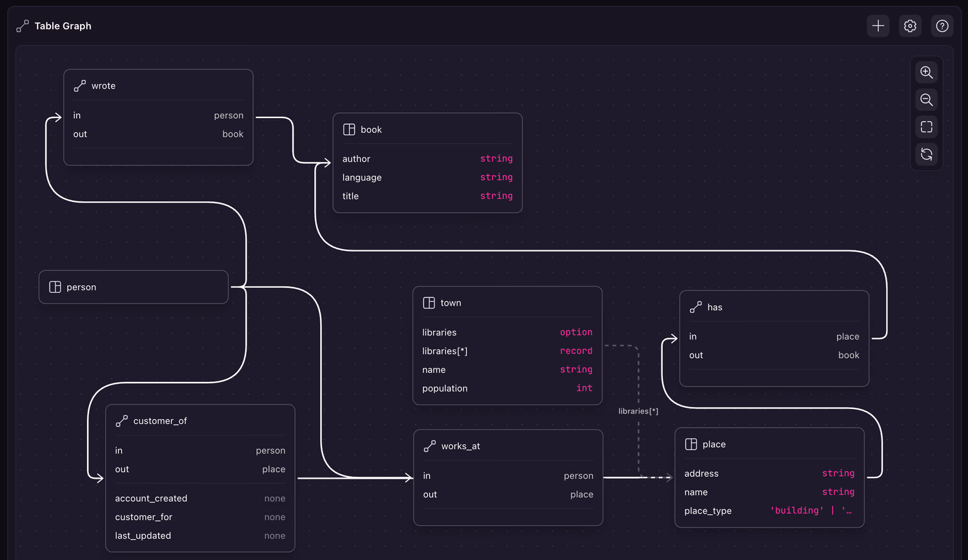The height and width of the screenshot is (560, 968).
Task: Select the person table node
Action: coord(134,287)
